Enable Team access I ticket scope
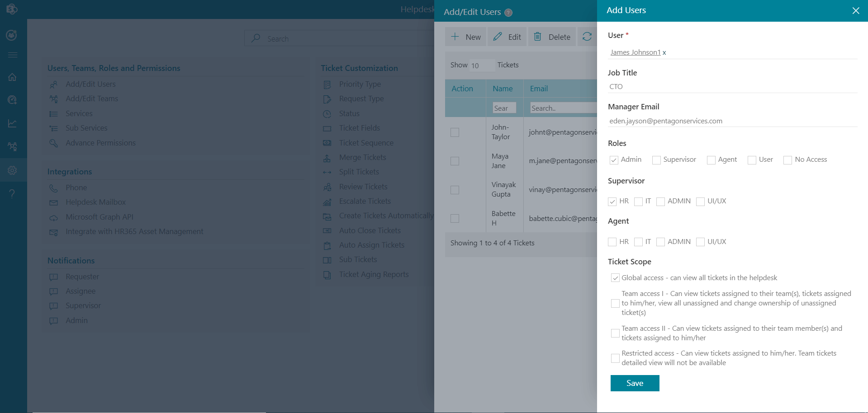The height and width of the screenshot is (413, 868). click(615, 303)
